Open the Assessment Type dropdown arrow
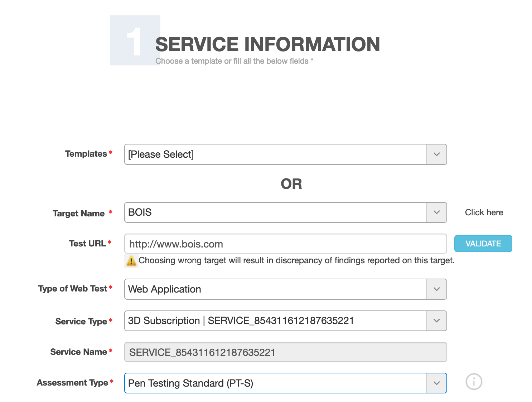The height and width of the screenshot is (402, 532). [436, 383]
